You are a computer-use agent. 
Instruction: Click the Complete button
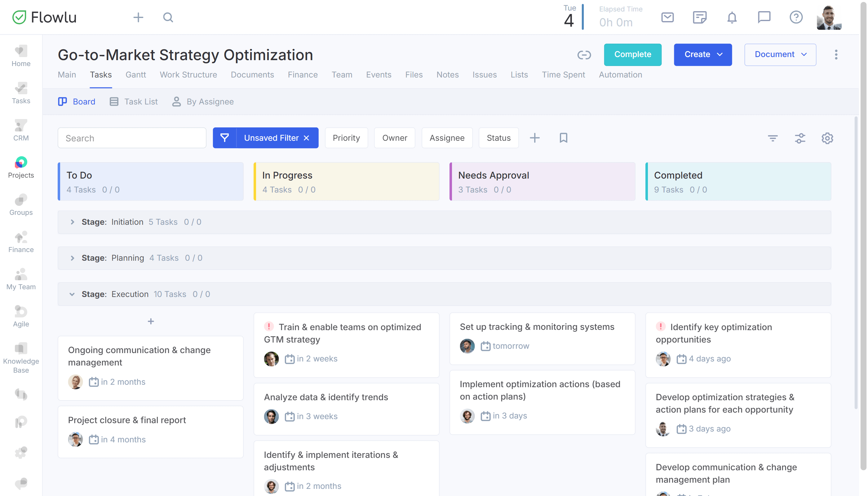(633, 55)
